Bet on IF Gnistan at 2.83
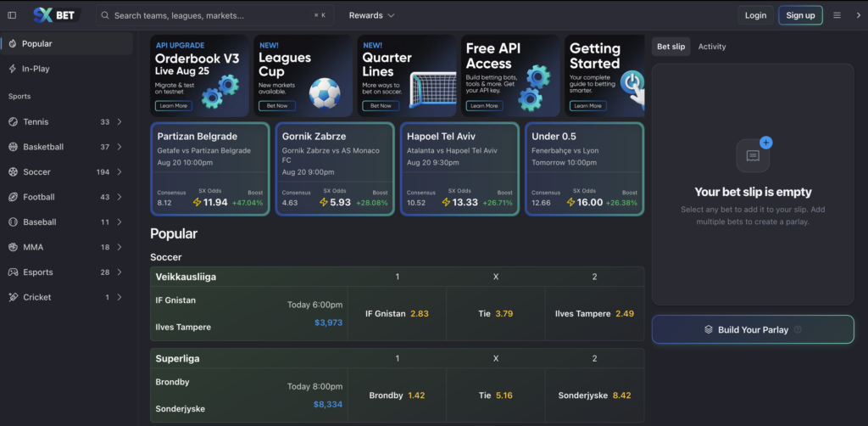The width and height of the screenshot is (868, 426). [x=397, y=313]
